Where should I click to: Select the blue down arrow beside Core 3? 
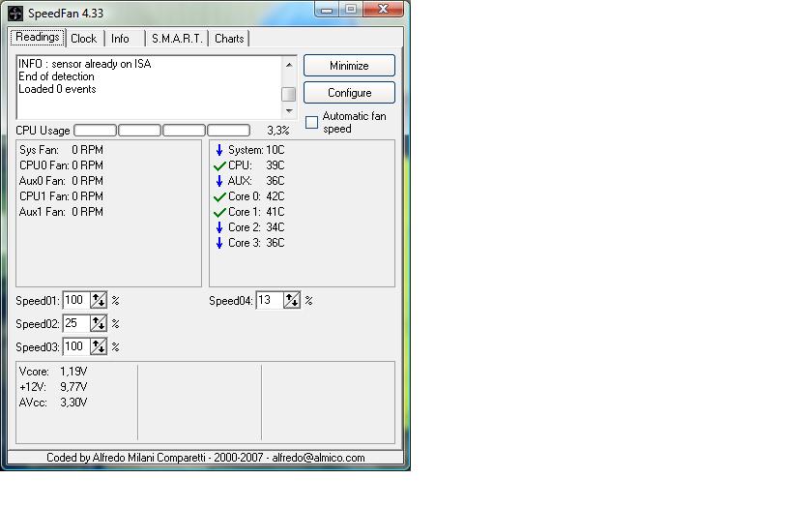tap(219, 243)
